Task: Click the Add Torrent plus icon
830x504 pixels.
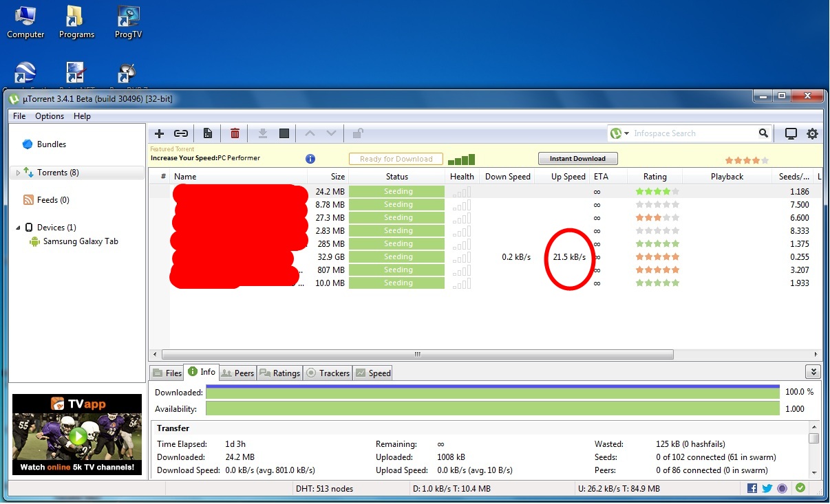Action: tap(159, 133)
